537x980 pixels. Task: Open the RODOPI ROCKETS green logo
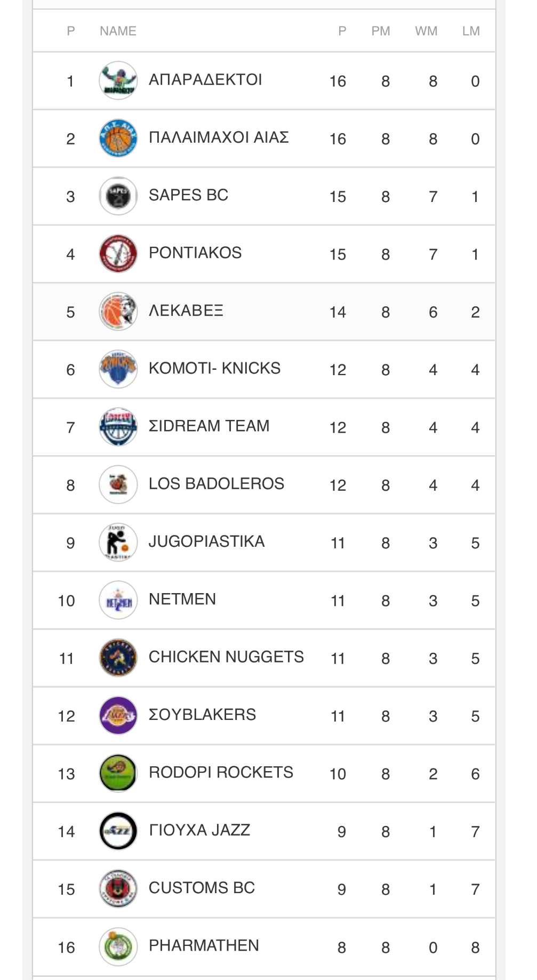[x=118, y=773]
